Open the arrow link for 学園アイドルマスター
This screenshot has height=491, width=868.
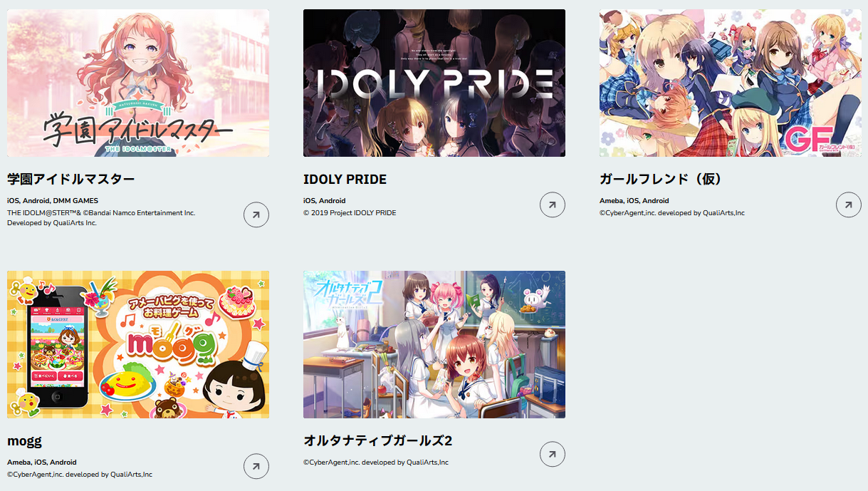(256, 215)
